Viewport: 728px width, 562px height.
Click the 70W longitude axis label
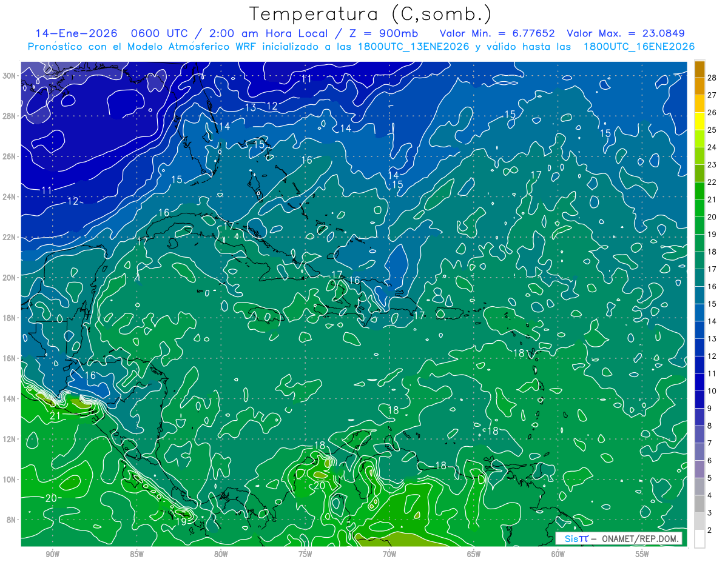pyautogui.click(x=389, y=554)
